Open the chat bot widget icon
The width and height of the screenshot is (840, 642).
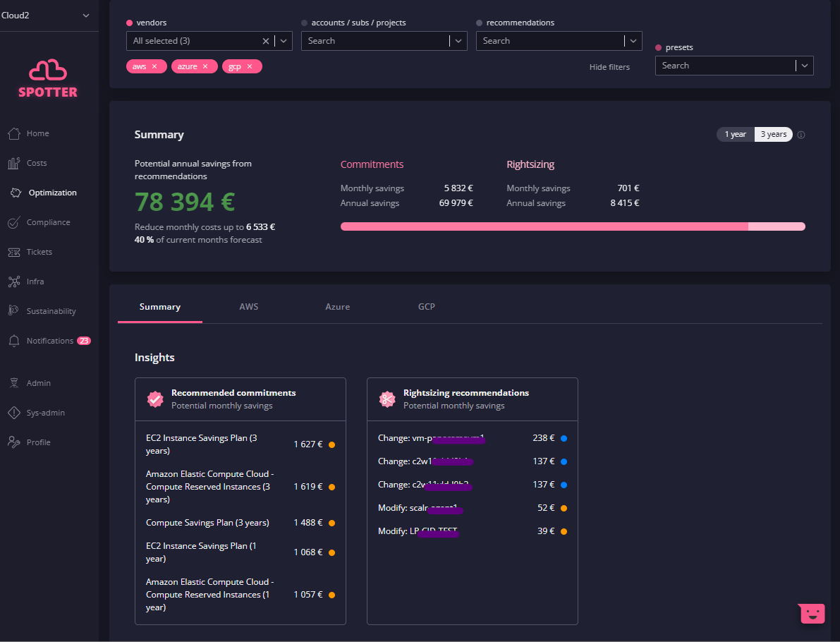tap(812, 613)
